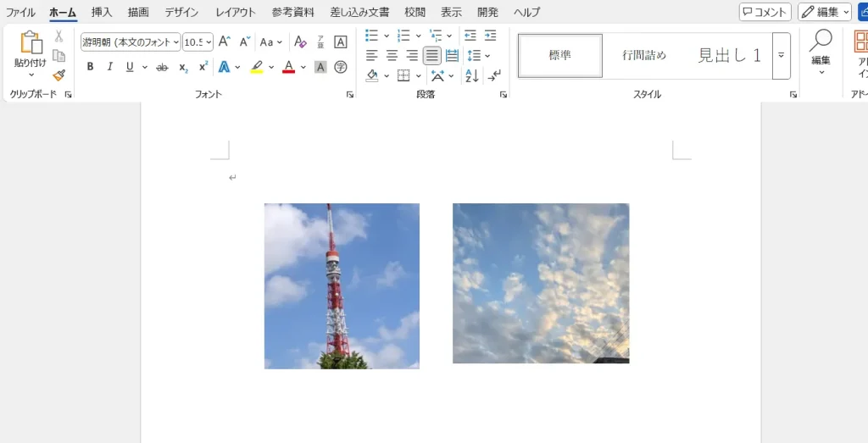Click the Paste (貼り付け) clipboard icon
868x443 pixels.
point(30,42)
